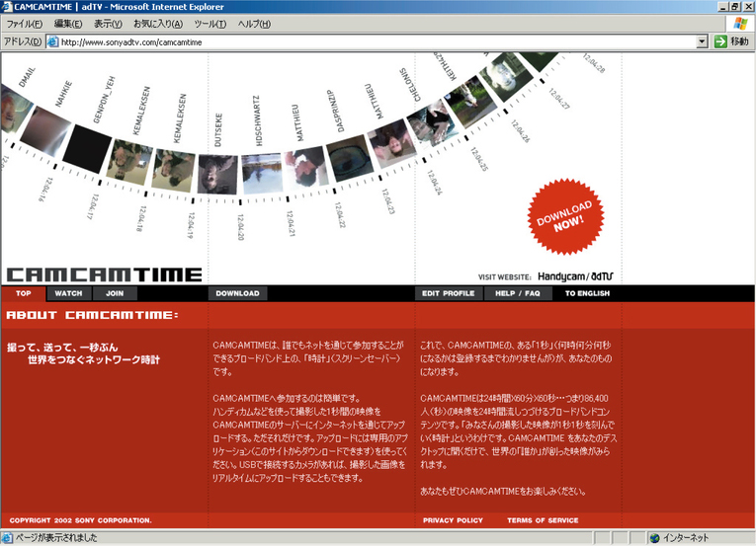Screen dimensions: 756x546
Task: Click the red DOWNLOAD NOW! starburst badge
Action: click(x=564, y=216)
